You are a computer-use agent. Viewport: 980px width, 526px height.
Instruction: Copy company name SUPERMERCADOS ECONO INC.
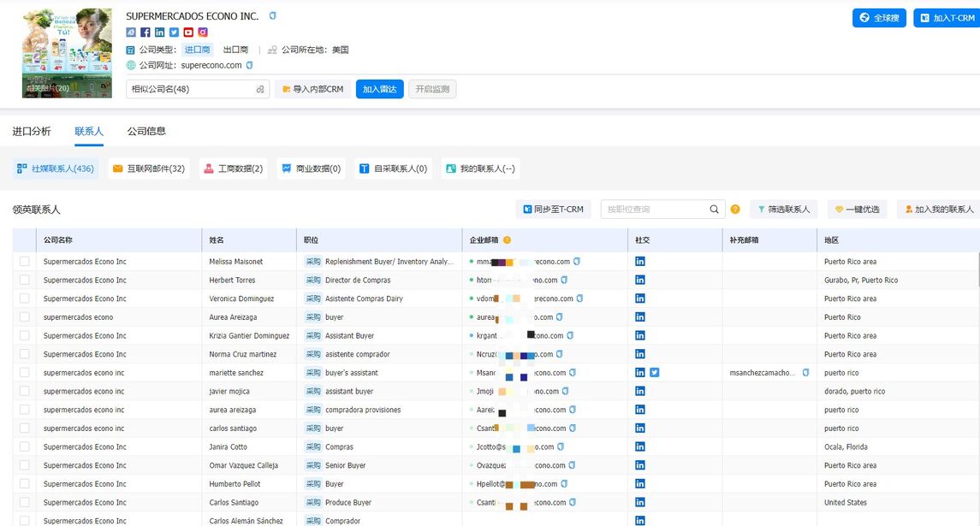tap(272, 15)
